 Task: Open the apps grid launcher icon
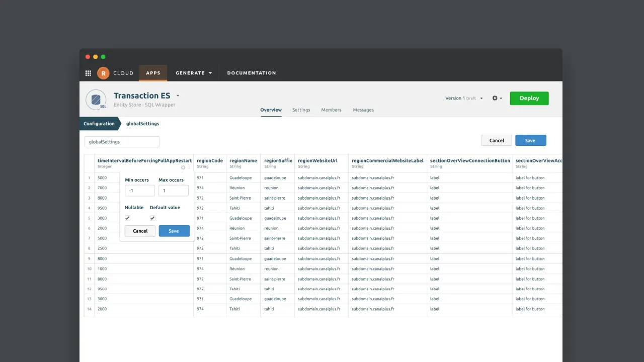coord(88,73)
